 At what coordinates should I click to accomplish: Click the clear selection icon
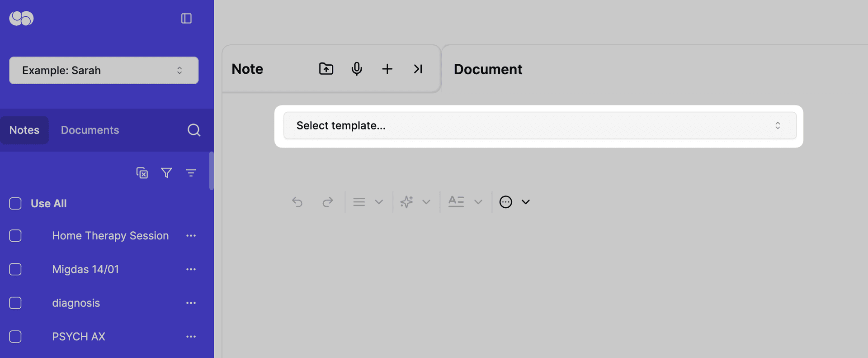coord(142,173)
